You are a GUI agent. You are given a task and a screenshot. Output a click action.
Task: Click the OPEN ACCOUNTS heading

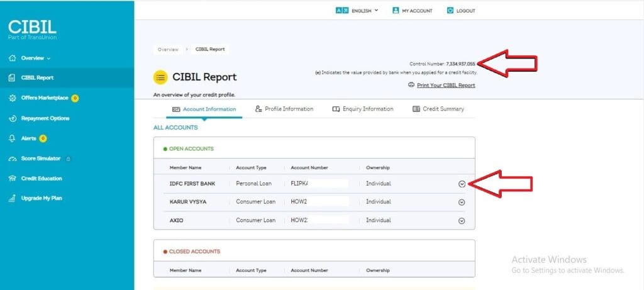[x=191, y=148]
